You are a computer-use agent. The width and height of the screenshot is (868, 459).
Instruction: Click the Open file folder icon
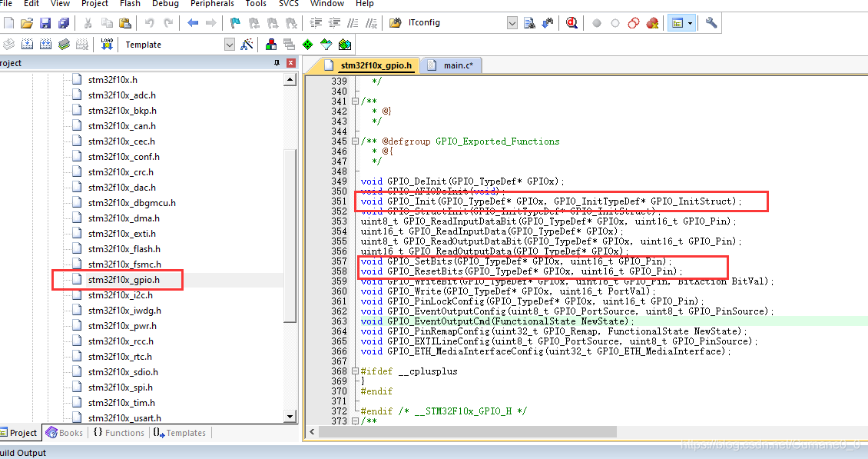(x=27, y=23)
